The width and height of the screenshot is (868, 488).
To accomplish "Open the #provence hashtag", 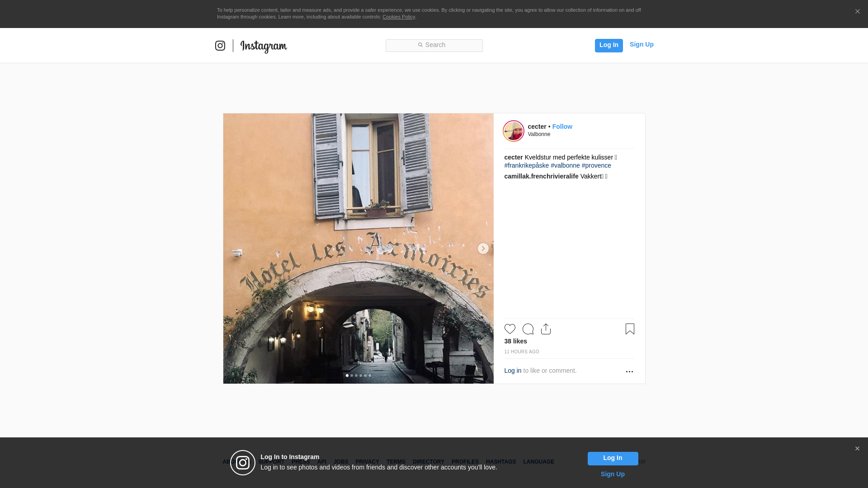I will pos(596,165).
